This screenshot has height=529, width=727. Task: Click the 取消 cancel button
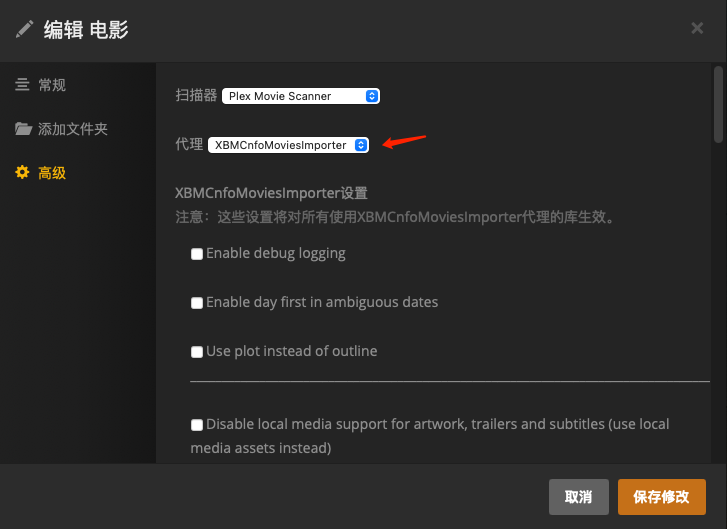[x=579, y=497]
